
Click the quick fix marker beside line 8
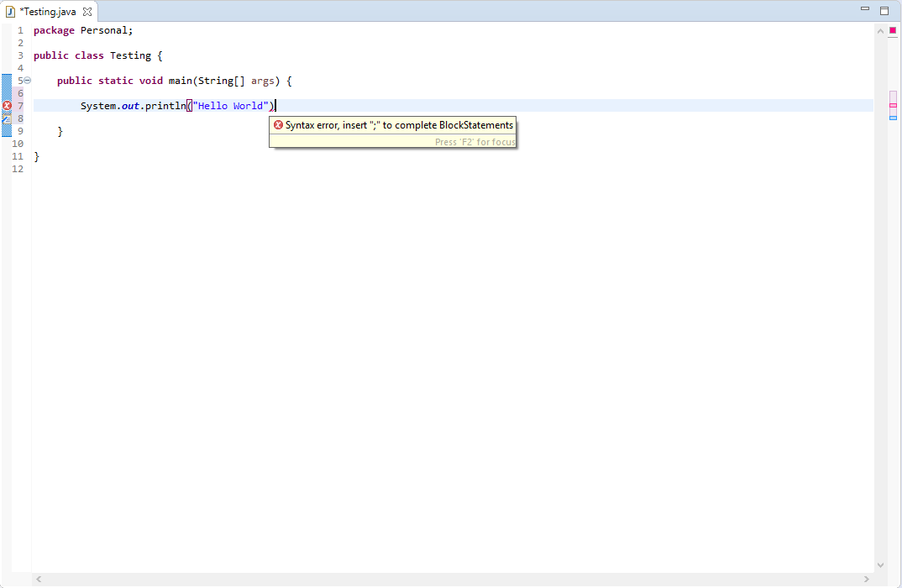(x=7, y=118)
